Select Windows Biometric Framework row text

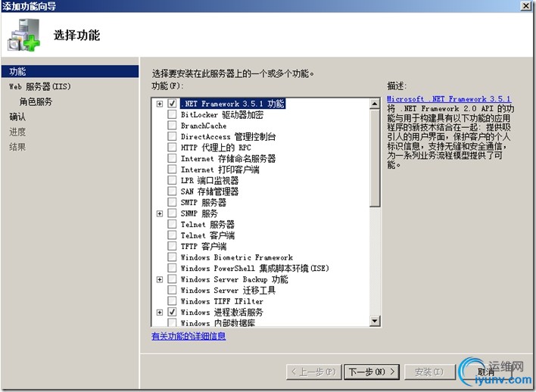coord(236,257)
